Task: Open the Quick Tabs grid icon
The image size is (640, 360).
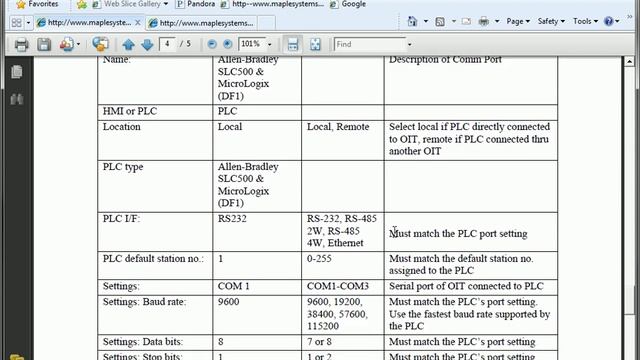Action: point(16,22)
